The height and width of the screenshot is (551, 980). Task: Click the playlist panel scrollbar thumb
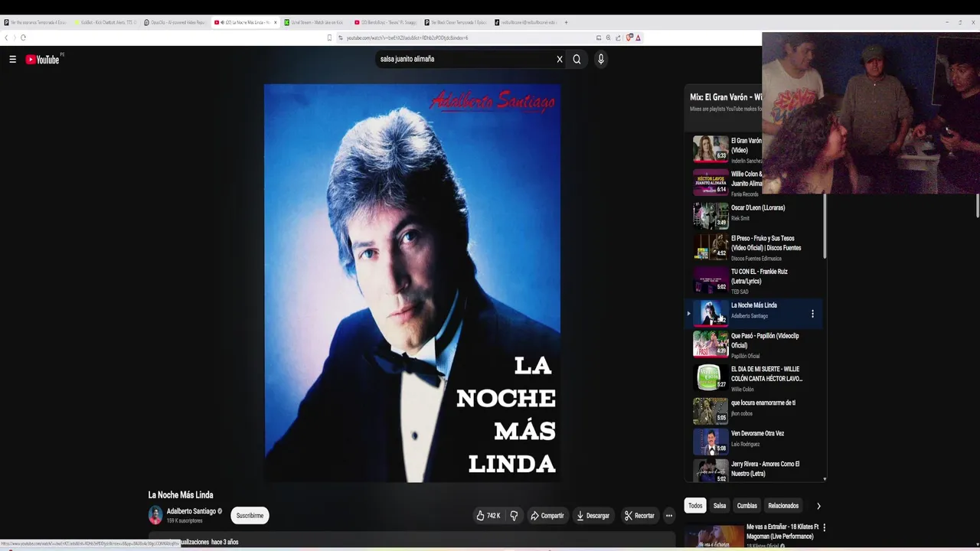pos(825,226)
